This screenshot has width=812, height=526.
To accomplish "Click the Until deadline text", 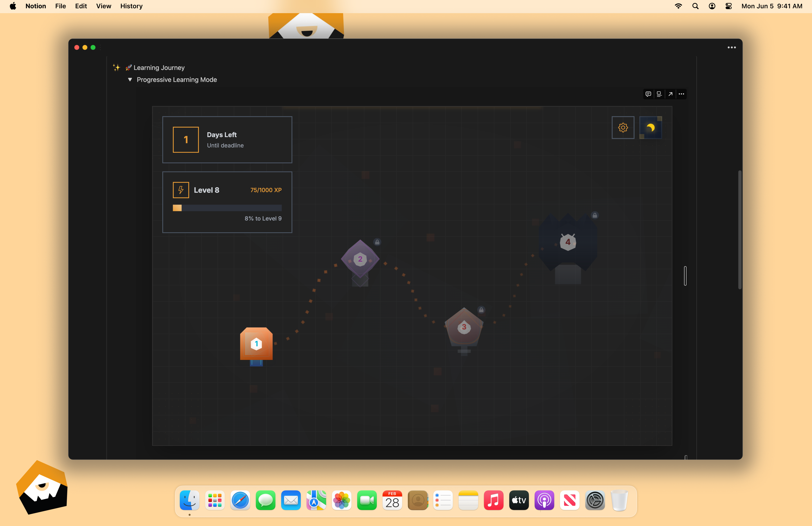I will click(225, 145).
